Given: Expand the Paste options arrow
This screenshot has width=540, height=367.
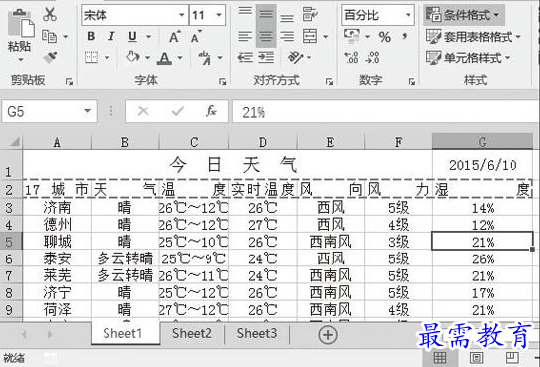Looking at the screenshot, I should click(21, 60).
